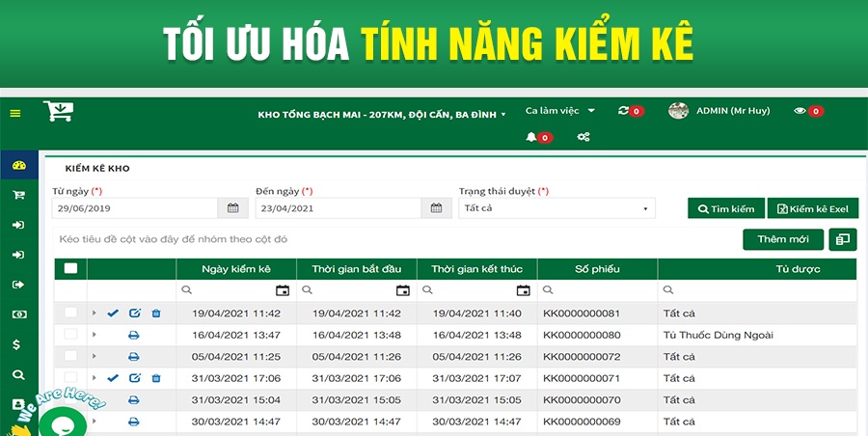Screen dimensions: 868x436
Task: Open the Ca làm việc dropdown
Action: [559, 111]
